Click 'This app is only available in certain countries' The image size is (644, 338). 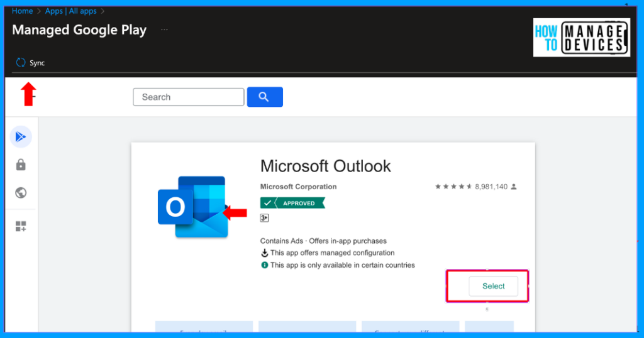343,265
